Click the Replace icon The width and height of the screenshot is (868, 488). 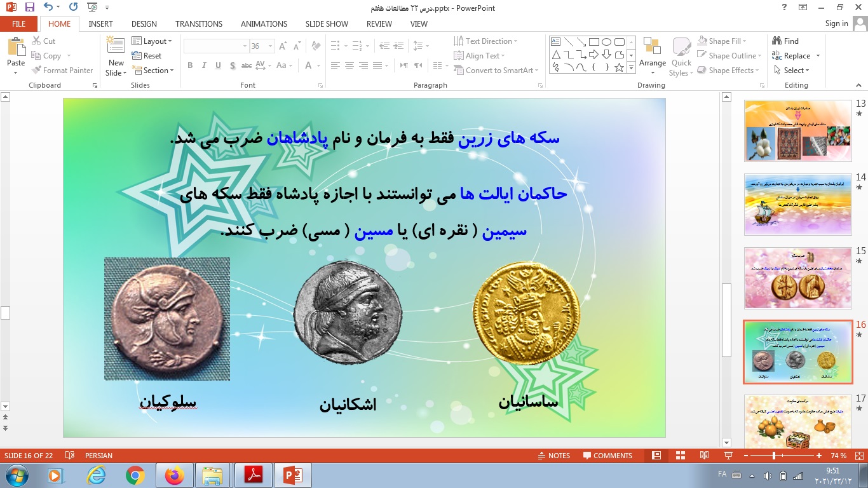[794, 55]
